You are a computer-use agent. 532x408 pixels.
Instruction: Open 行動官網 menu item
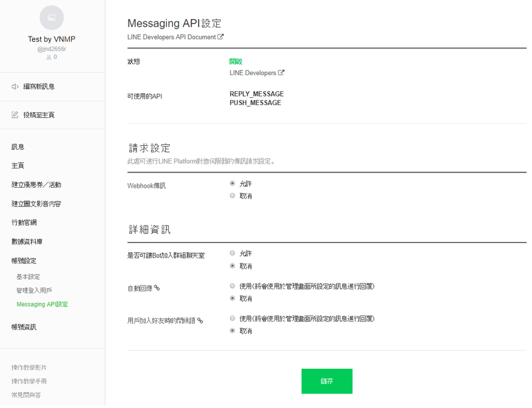pos(24,222)
